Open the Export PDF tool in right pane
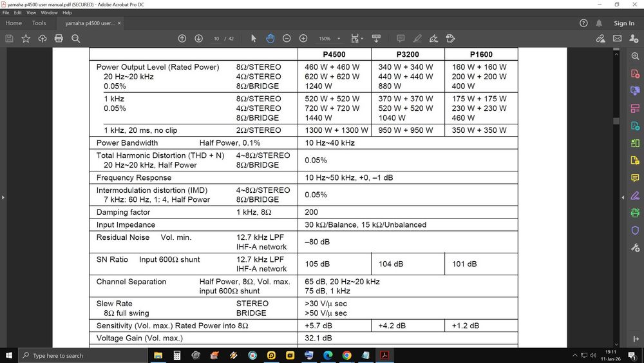This screenshot has width=644, height=363. [x=635, y=91]
